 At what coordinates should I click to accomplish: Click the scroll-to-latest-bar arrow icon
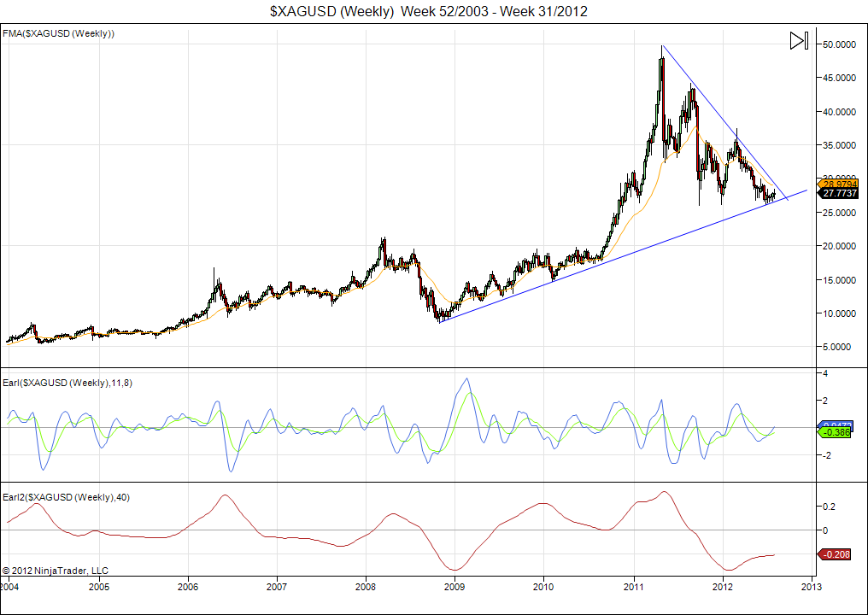798,41
